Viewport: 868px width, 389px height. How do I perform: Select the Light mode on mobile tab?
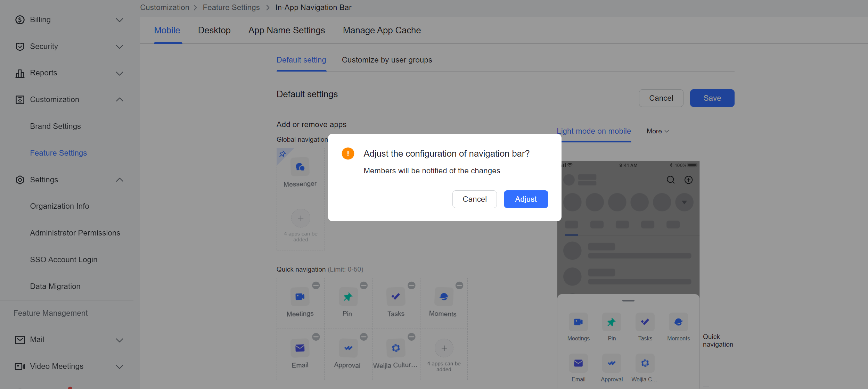point(594,131)
